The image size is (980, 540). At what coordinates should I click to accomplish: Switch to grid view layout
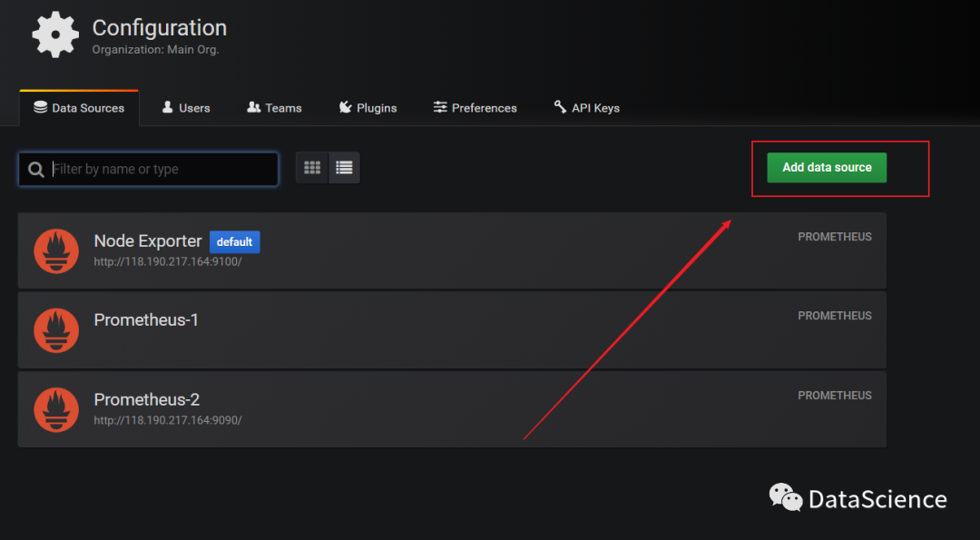(312, 168)
